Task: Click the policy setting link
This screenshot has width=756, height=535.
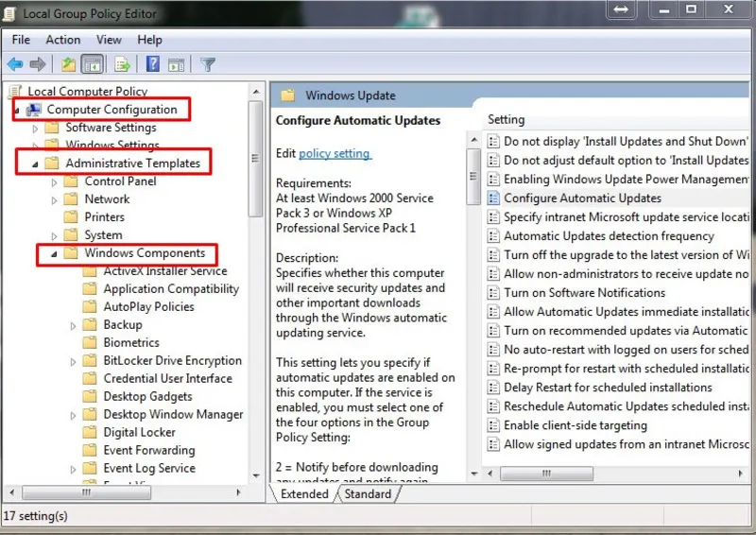Action: click(x=335, y=153)
